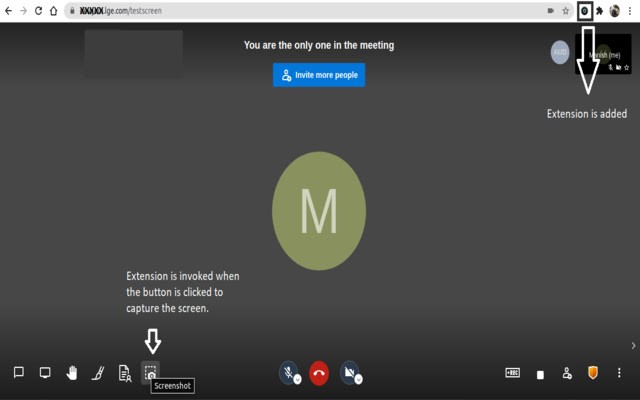Screen dimensions: 640x400
Task: Expand the side panel chevron at right edge
Action: 632,346
